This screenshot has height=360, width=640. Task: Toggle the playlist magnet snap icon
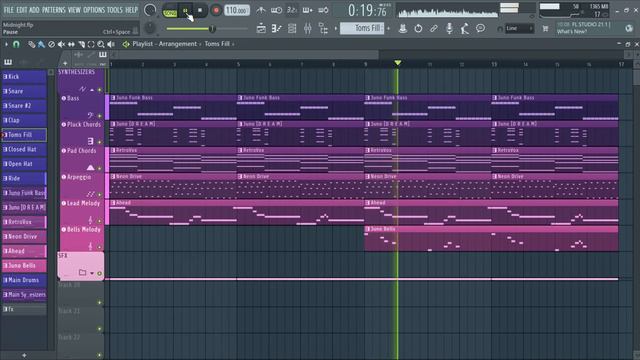click(x=16, y=44)
